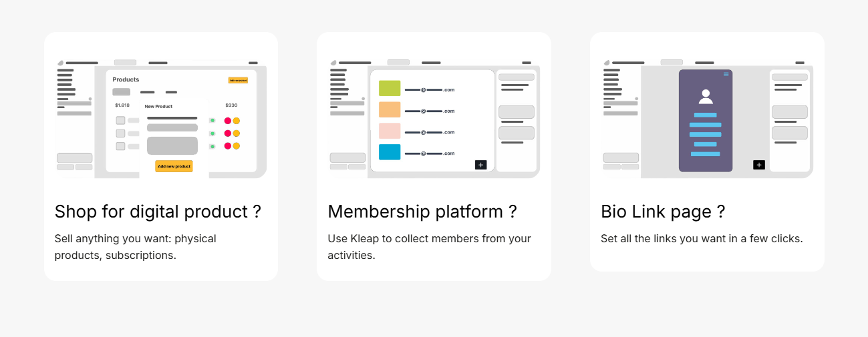Toggle third product row checkbox in Shop illustration
Viewport: 868px width, 337px height.
120,145
